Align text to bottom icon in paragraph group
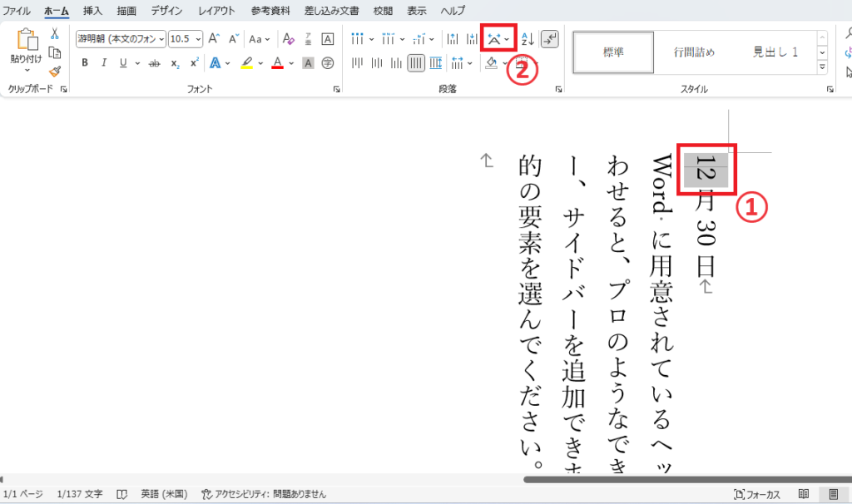This screenshot has width=852, height=504. pos(396,63)
